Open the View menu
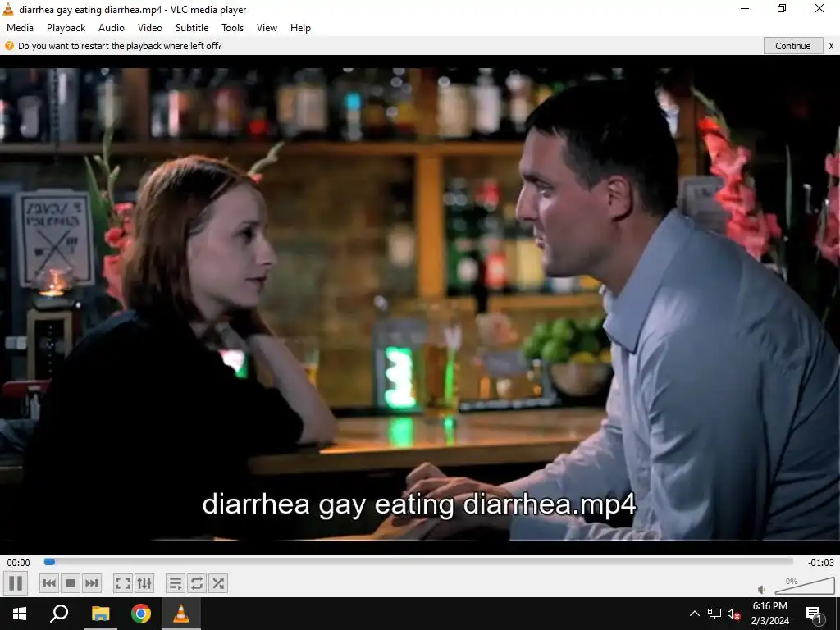 coord(267,28)
